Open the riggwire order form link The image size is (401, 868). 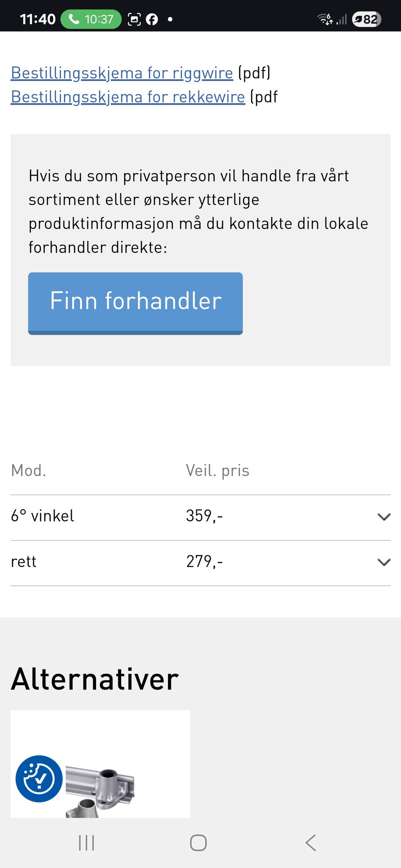122,73
